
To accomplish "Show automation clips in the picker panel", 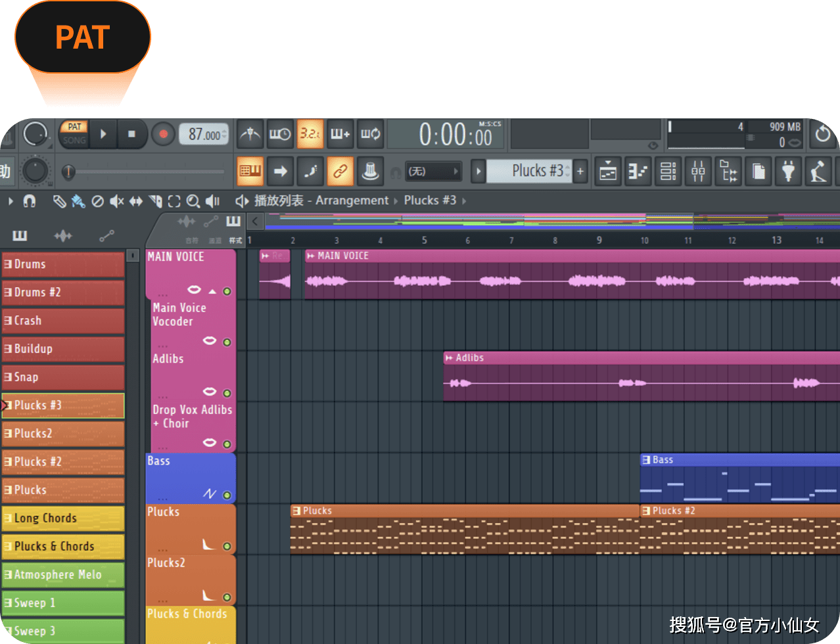I will click(x=106, y=235).
